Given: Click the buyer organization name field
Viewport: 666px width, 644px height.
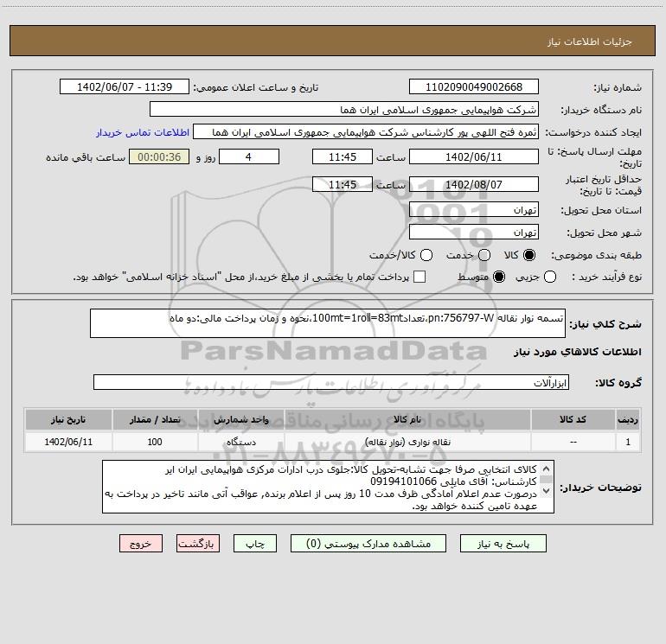Looking at the screenshot, I should click(344, 110).
